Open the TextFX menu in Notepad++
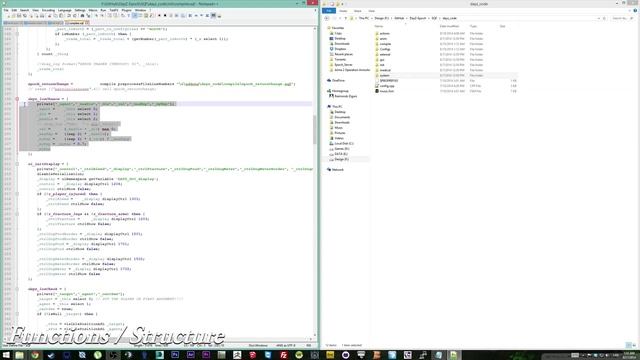640x360 pixels. click(114, 10)
